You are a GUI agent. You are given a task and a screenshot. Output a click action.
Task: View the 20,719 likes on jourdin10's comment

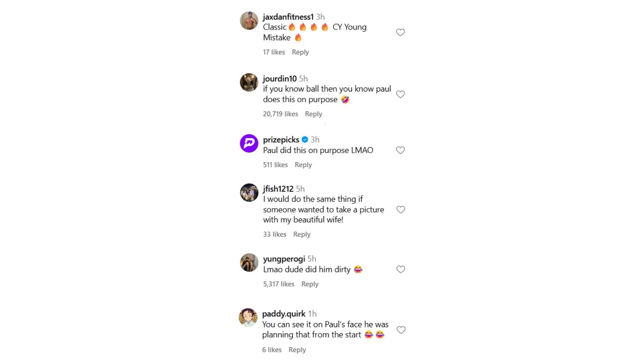click(x=280, y=114)
